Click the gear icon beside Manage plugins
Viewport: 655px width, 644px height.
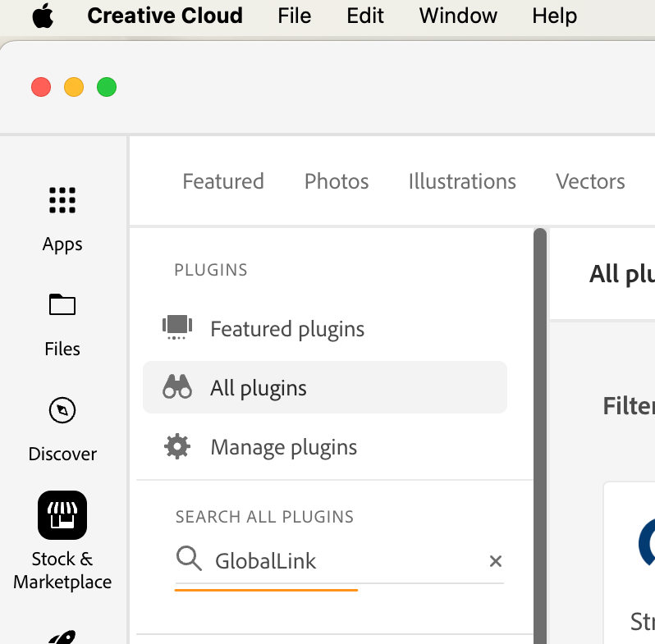[177, 446]
